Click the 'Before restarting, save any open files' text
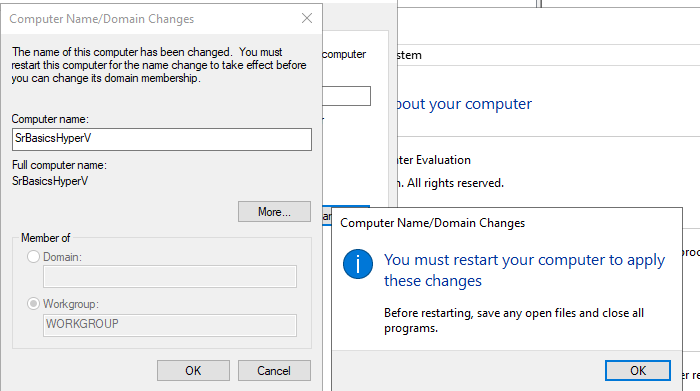This screenshot has width=700, height=391. click(x=514, y=320)
